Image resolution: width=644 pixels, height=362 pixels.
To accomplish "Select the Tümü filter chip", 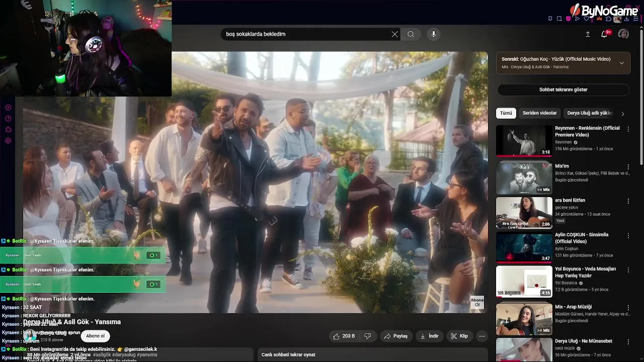I will point(506,113).
